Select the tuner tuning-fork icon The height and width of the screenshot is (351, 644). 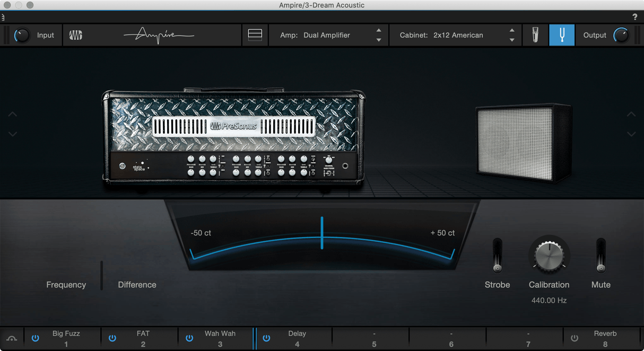(x=562, y=34)
